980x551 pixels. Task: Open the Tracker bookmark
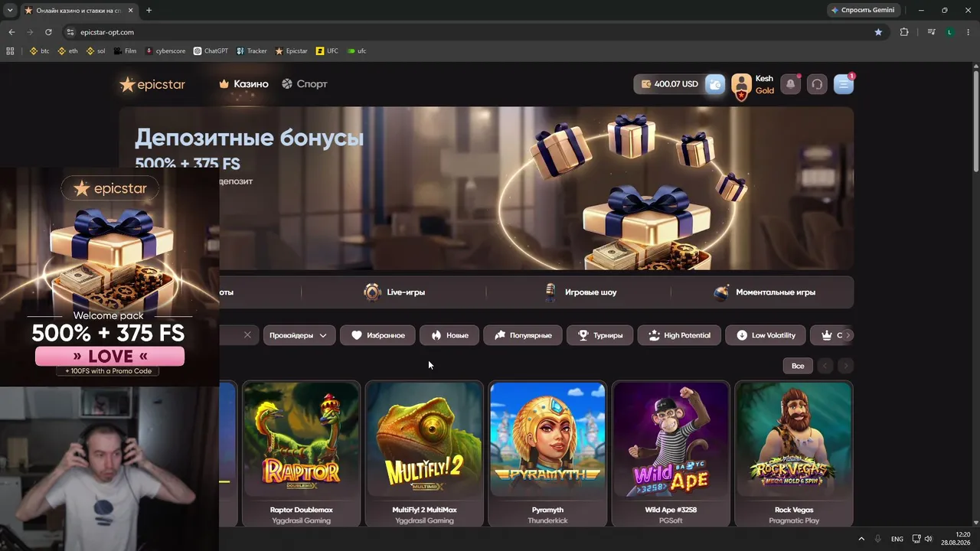point(251,51)
